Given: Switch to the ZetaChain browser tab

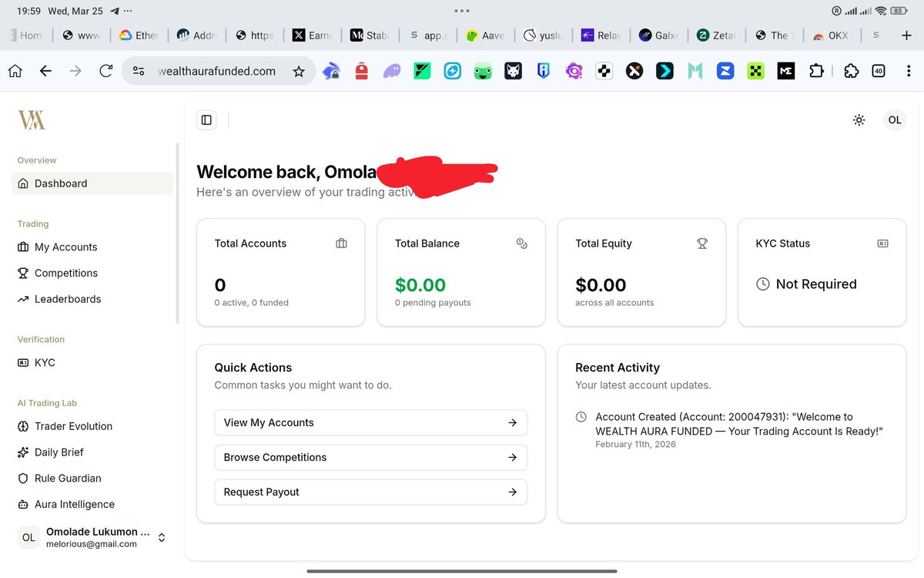Looking at the screenshot, I should tap(715, 35).
